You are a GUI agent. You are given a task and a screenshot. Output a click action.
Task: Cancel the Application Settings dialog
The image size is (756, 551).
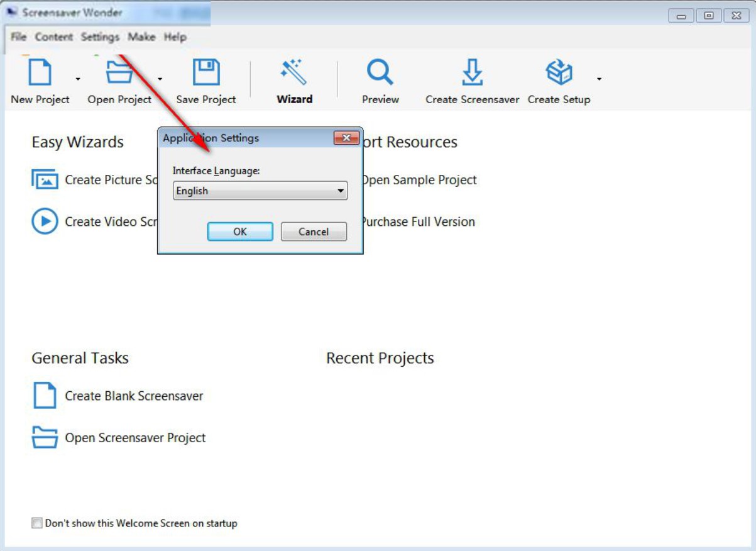point(314,231)
